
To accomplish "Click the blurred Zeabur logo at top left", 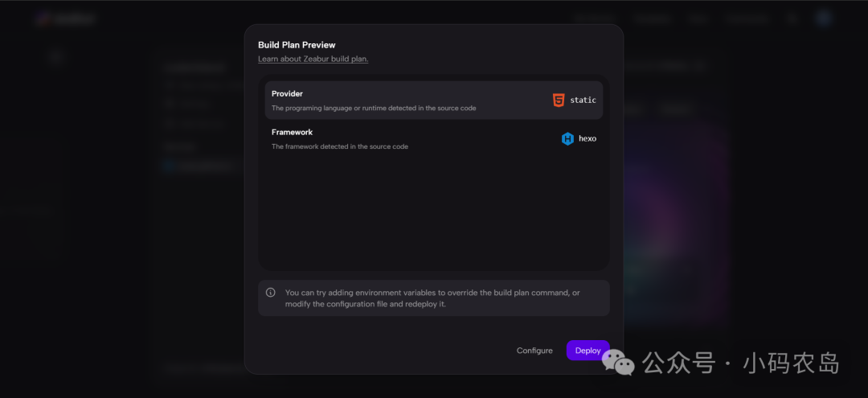I will coord(65,19).
